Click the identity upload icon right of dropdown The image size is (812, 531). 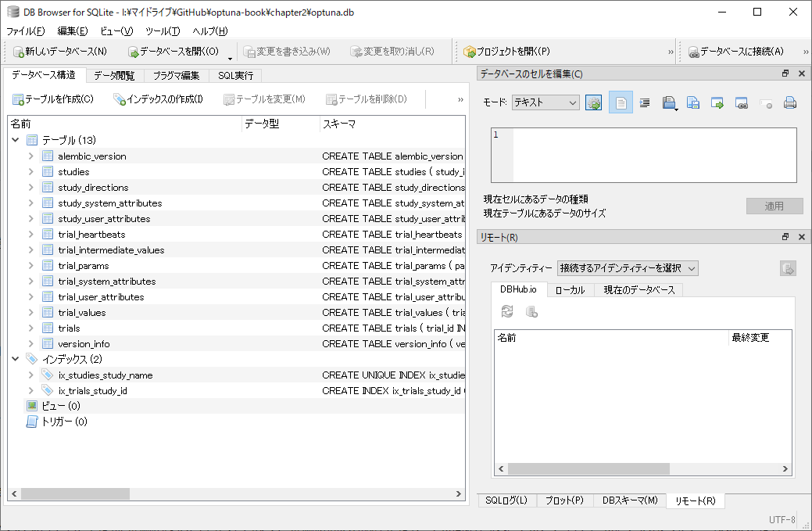(x=788, y=269)
